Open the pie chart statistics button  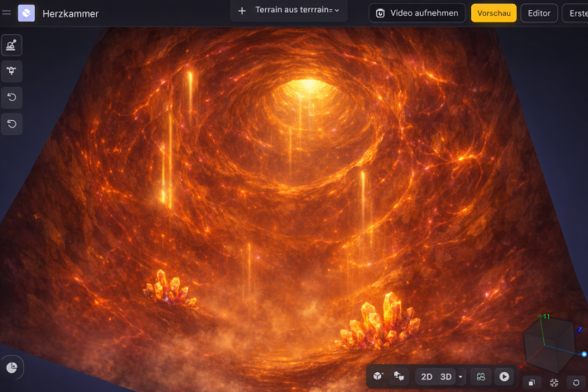tap(12, 367)
